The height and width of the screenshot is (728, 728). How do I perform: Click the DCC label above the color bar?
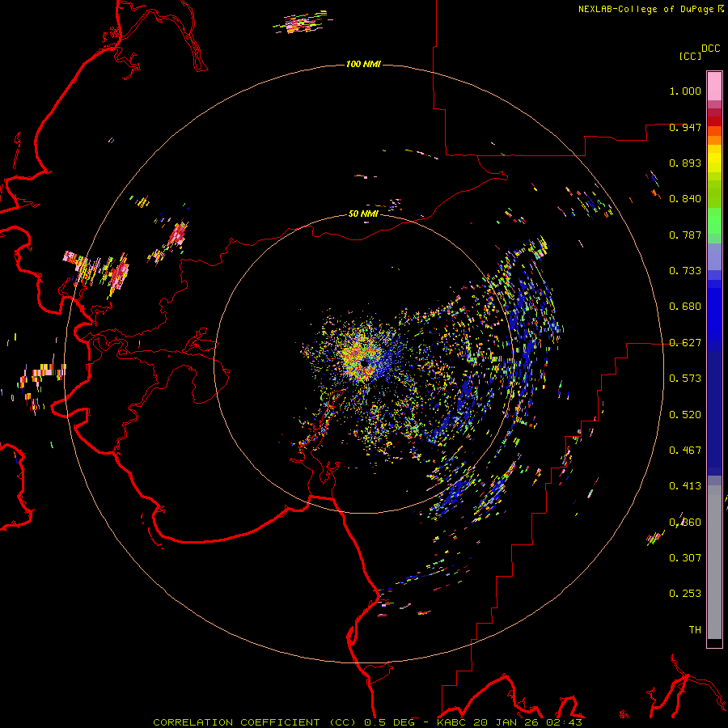point(711,49)
